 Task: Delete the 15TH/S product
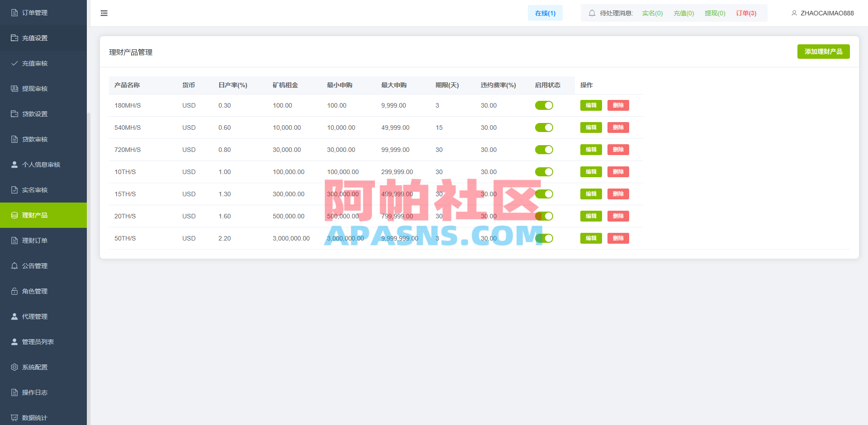click(618, 194)
